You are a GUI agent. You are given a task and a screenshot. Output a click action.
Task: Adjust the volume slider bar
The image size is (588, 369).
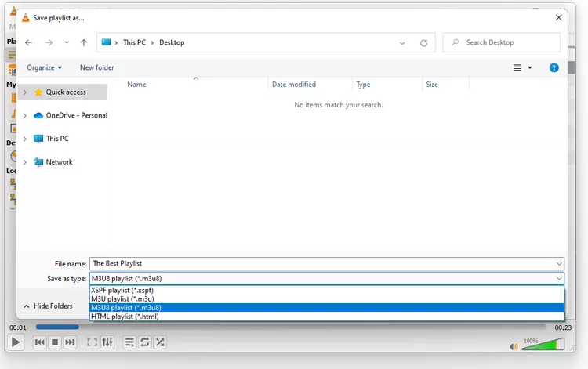(x=543, y=345)
